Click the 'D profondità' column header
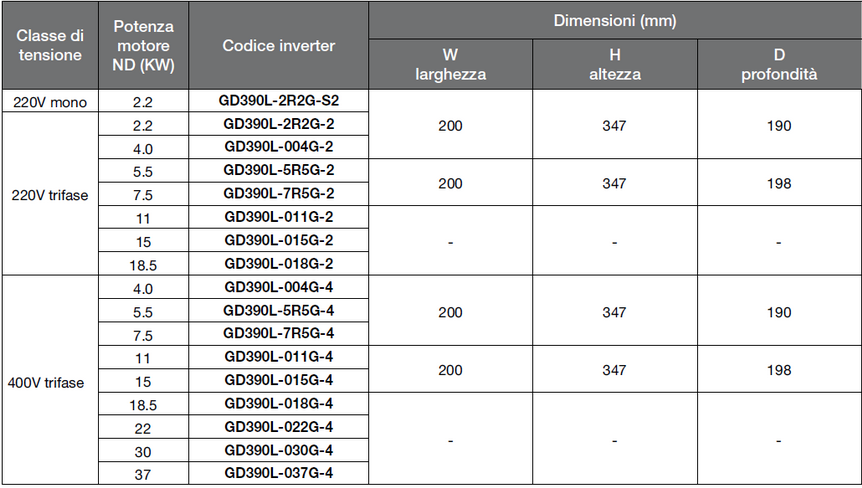The width and height of the screenshot is (862, 488). [779, 64]
